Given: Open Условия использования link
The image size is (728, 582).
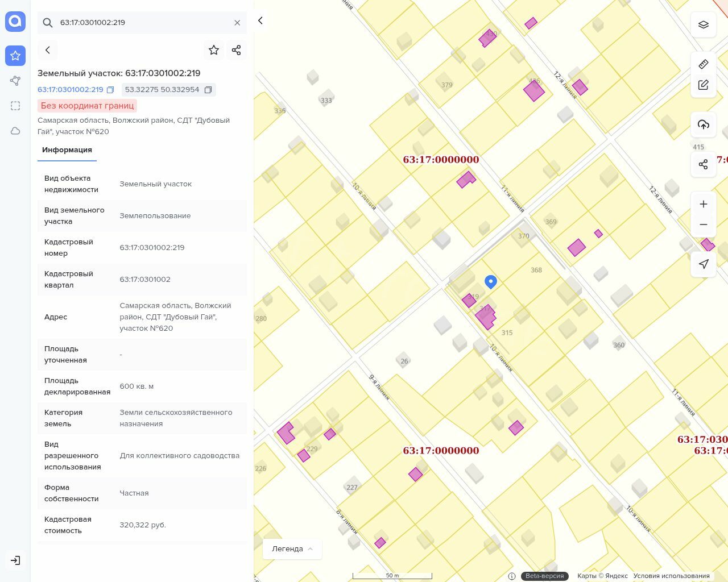Looking at the screenshot, I should (671, 576).
